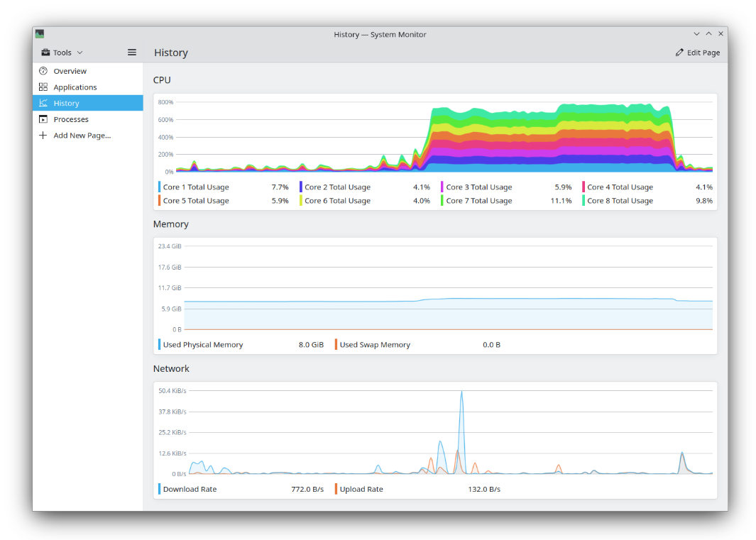Screen dimensions: 756x540
Task: Click the Processes page icon in sidebar
Action: click(x=43, y=119)
